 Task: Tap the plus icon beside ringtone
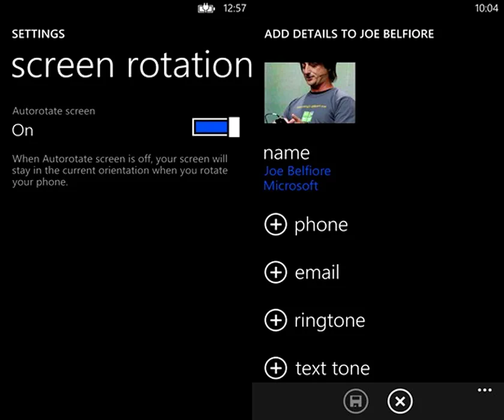[x=275, y=320]
